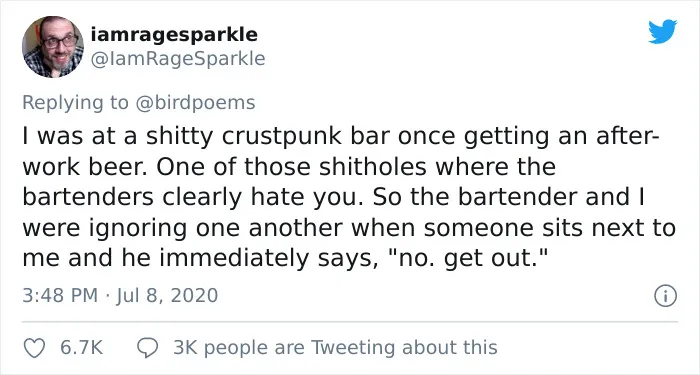Open the 3:48 PM time link
The height and width of the screenshot is (375, 700).
[60, 296]
